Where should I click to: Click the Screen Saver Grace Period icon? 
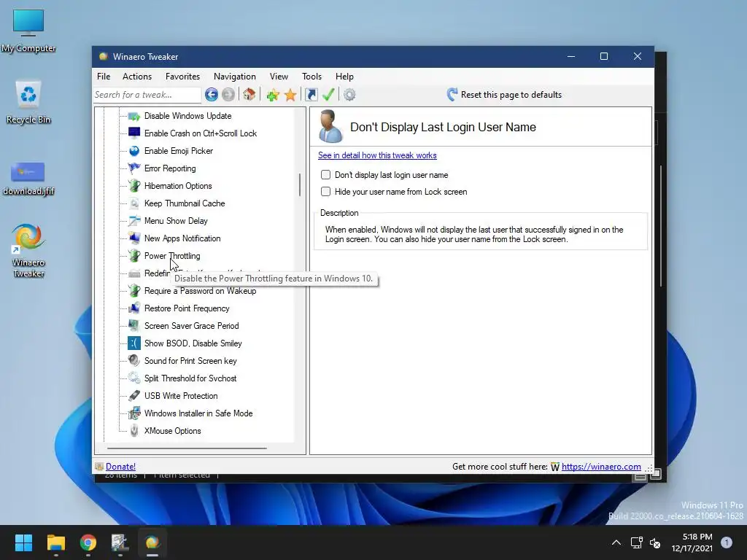tap(134, 326)
